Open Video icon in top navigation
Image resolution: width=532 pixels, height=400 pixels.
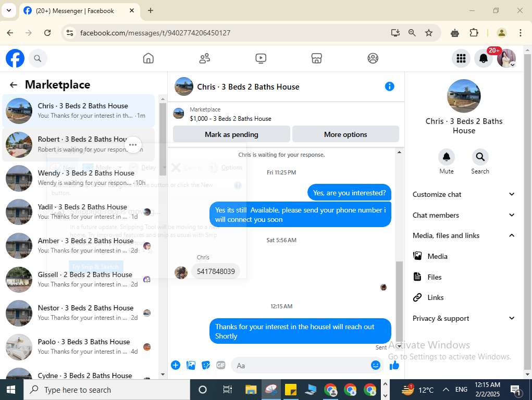click(x=261, y=58)
